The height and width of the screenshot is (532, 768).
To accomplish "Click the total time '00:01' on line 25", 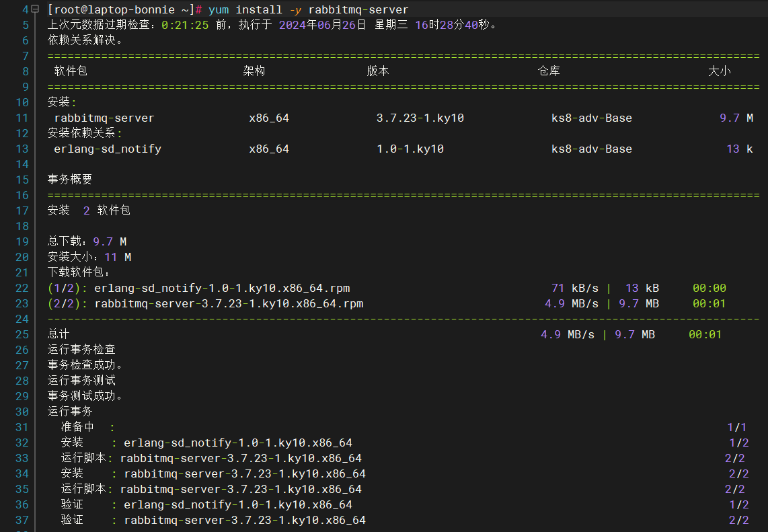I will click(705, 334).
